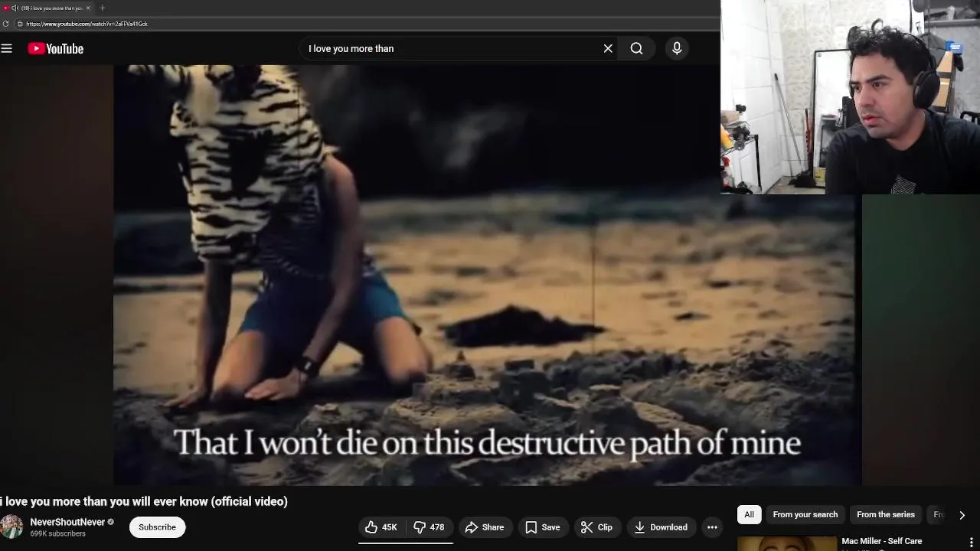Click the browser address bar URL
This screenshot has height=551, width=980.
click(87, 24)
